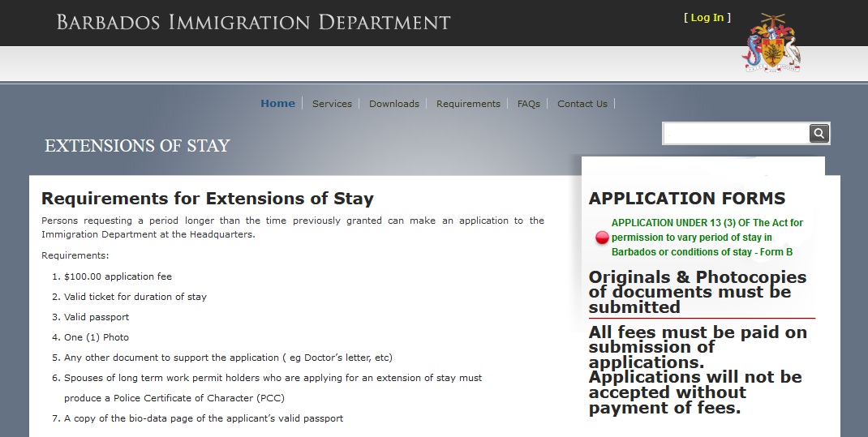Click the Requirements for Extensions of Stay heading
This screenshot has width=868, height=437.
207,199
